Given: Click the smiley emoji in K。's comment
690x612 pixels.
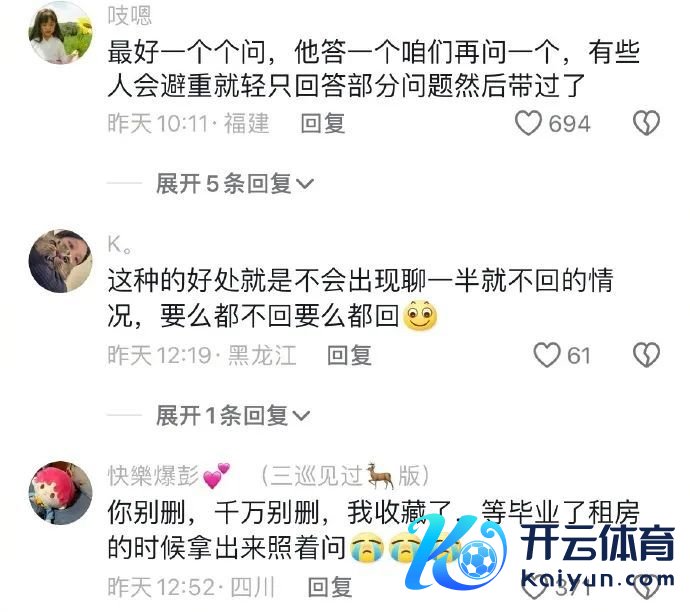Looking at the screenshot, I should click(x=420, y=315).
